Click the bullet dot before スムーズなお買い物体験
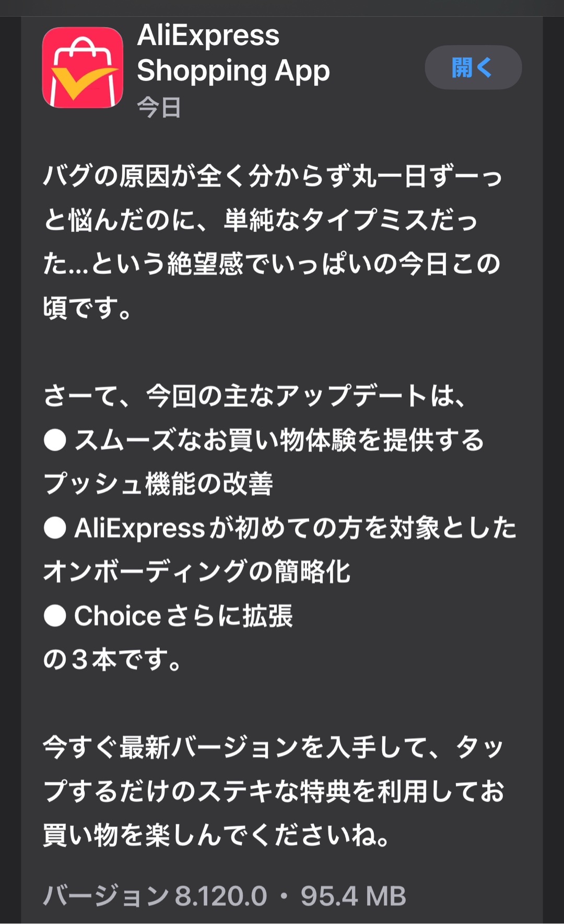This screenshot has height=924, width=564. (55, 440)
